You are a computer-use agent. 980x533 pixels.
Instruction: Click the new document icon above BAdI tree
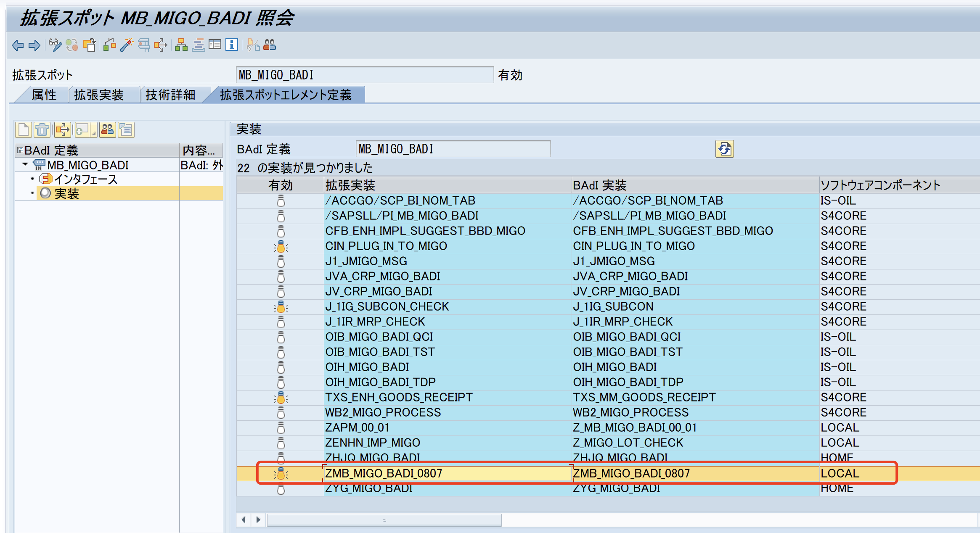(24, 130)
